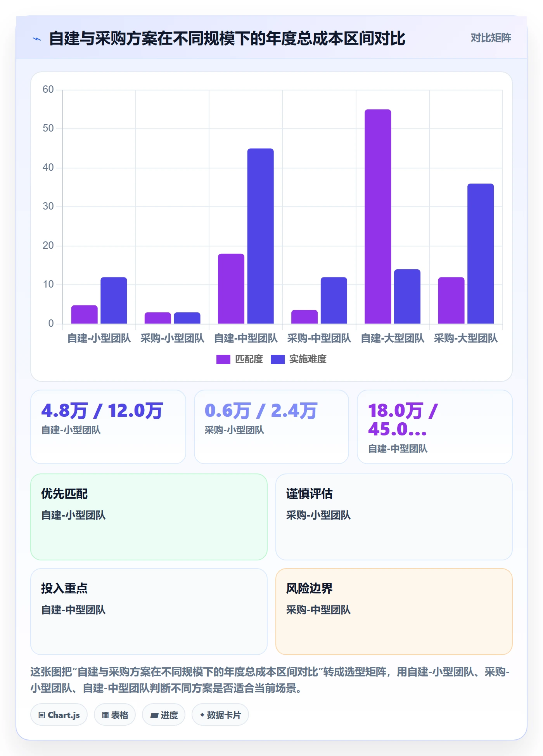Click the 自建-大型团队 x-axis label

click(393, 338)
